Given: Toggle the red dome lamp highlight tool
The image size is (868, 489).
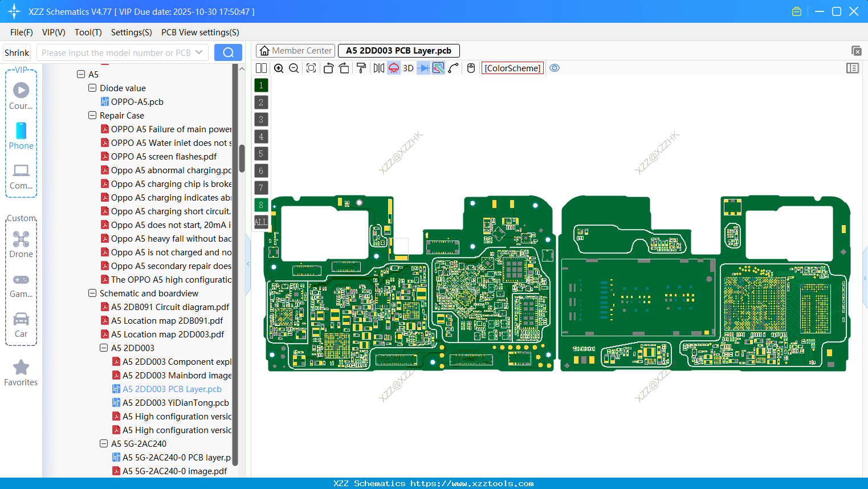Looking at the screenshot, I should pos(394,68).
